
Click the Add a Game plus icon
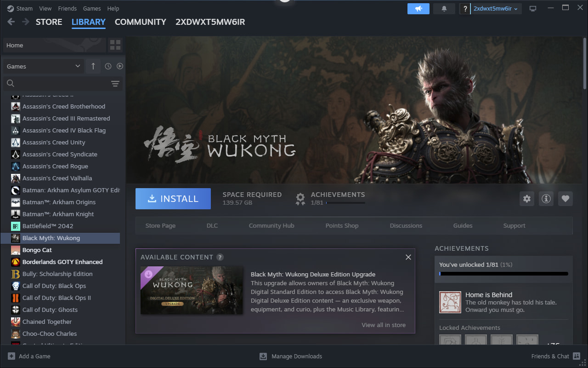11,356
